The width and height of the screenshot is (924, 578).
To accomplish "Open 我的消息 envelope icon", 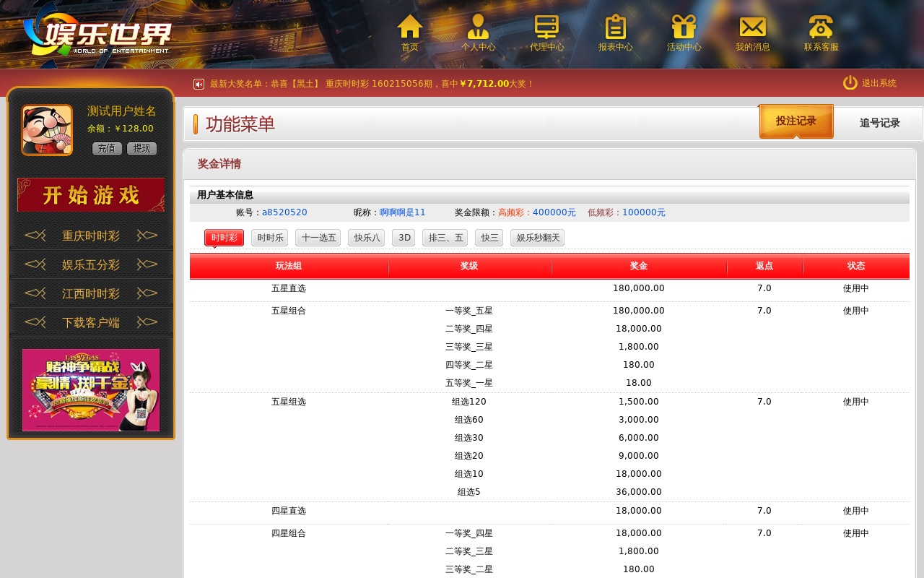I will tap(753, 27).
